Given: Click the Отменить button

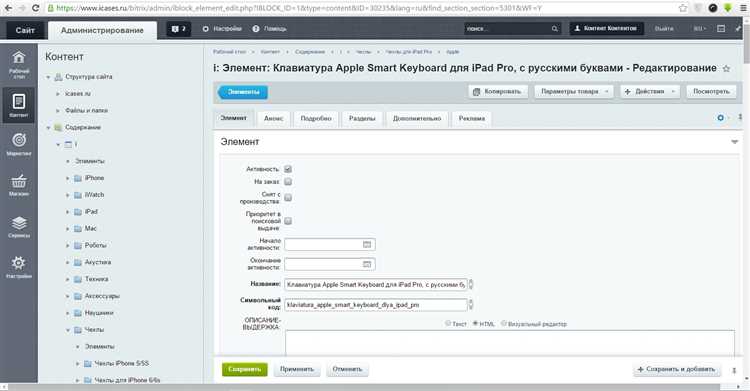Looking at the screenshot, I should [x=347, y=369].
